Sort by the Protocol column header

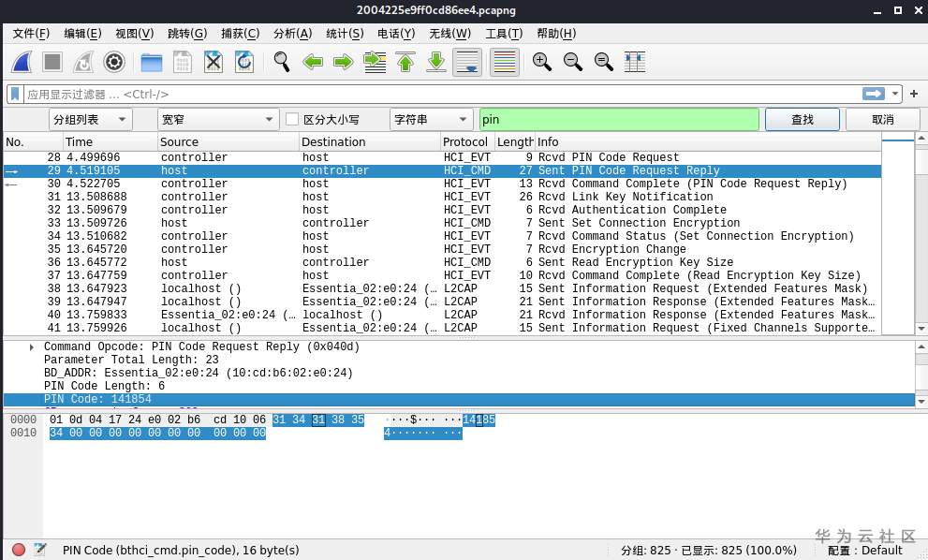click(x=467, y=142)
